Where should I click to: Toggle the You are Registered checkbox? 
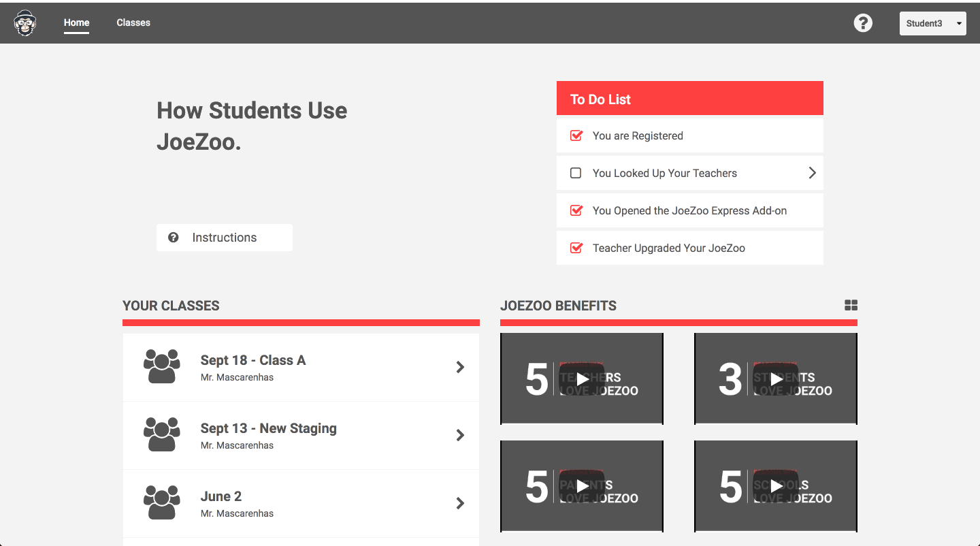(576, 135)
